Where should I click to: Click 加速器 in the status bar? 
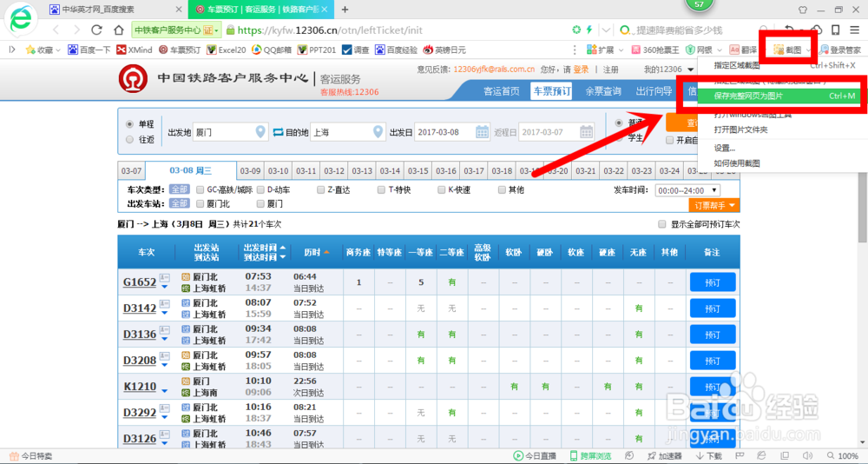[664, 455]
